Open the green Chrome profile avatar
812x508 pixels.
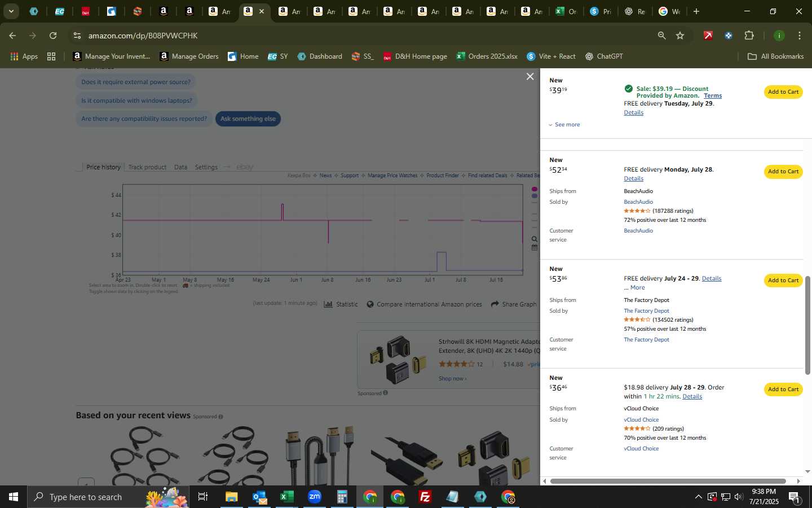[779, 36]
